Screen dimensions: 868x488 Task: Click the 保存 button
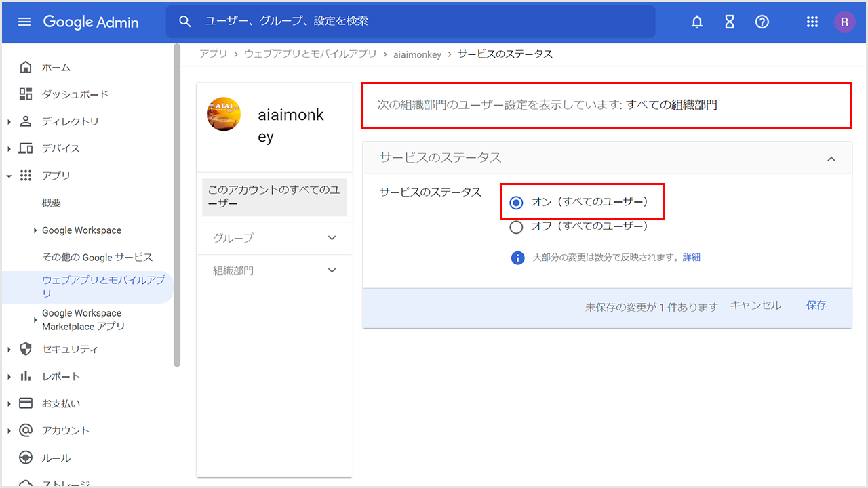coord(816,306)
